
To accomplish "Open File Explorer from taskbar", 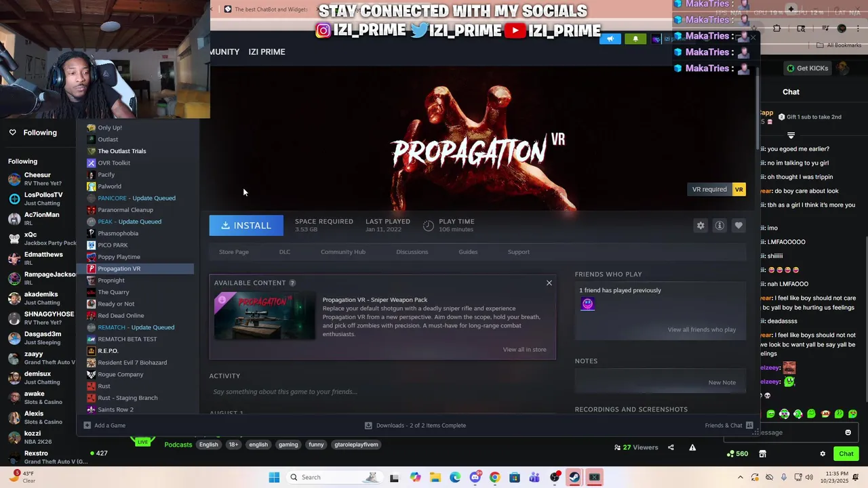I will (x=435, y=477).
